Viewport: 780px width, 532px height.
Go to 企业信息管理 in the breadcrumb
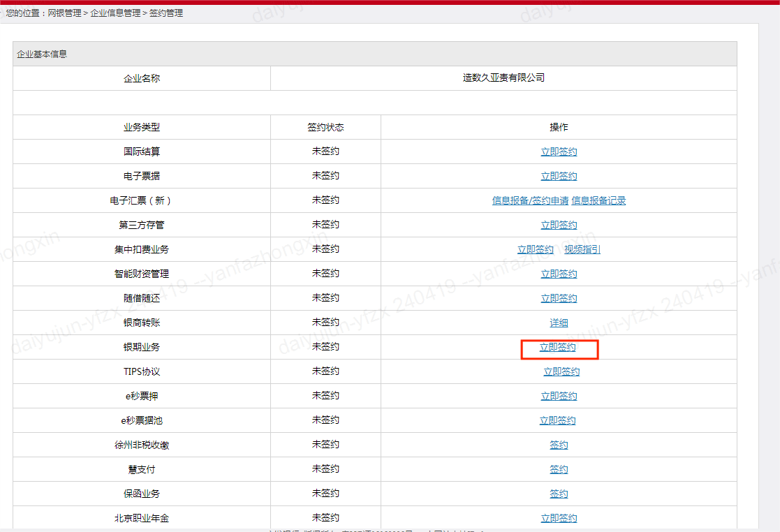pos(115,13)
